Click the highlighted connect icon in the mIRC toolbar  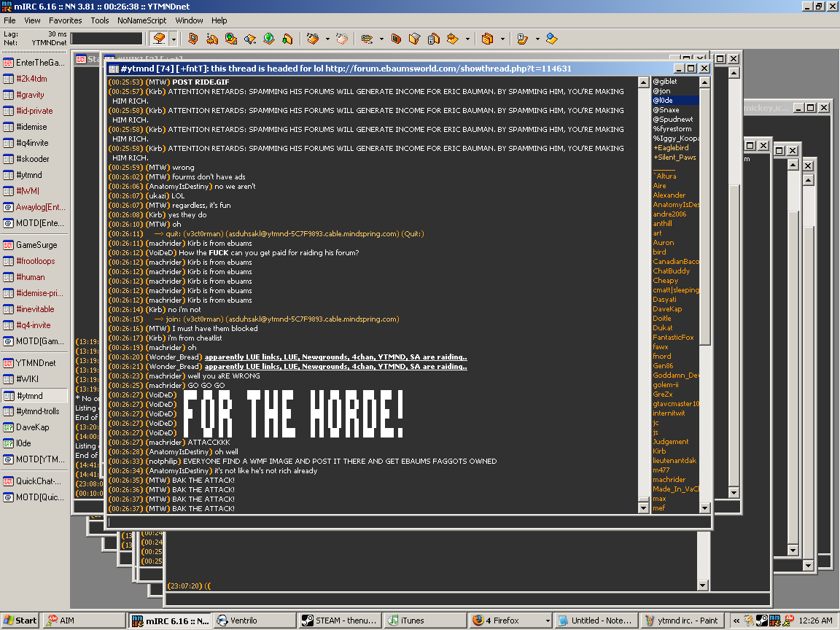pyautogui.click(x=159, y=39)
